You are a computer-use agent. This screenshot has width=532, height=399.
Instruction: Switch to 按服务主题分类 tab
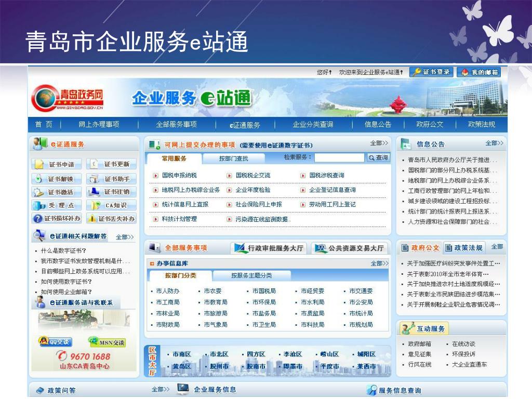coord(251,275)
